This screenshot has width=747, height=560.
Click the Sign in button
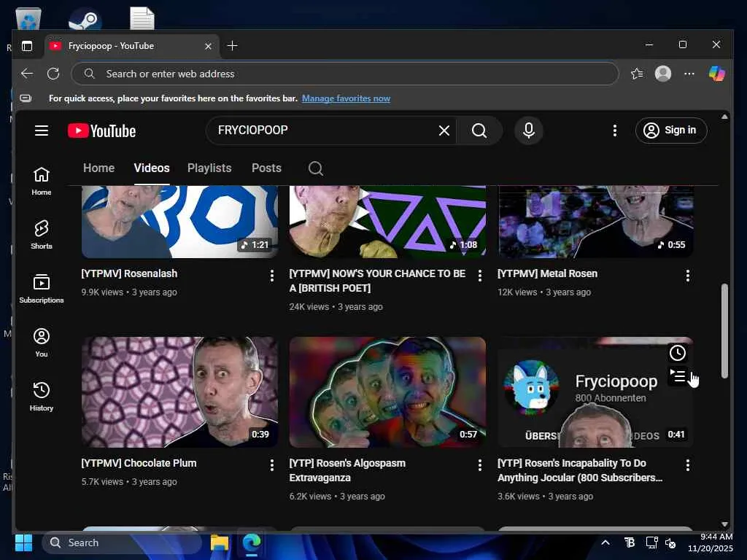point(671,131)
